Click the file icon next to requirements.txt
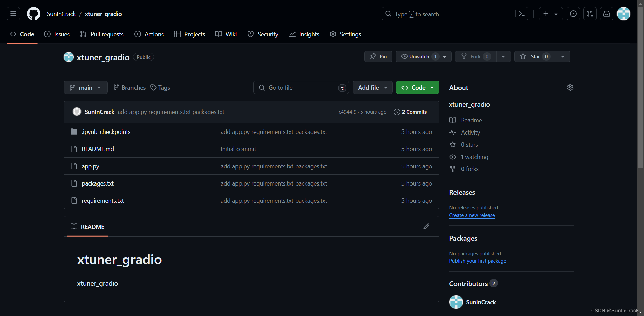 pyautogui.click(x=74, y=200)
